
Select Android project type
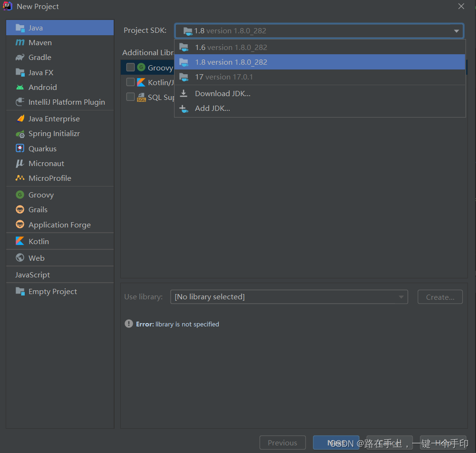click(x=60, y=87)
